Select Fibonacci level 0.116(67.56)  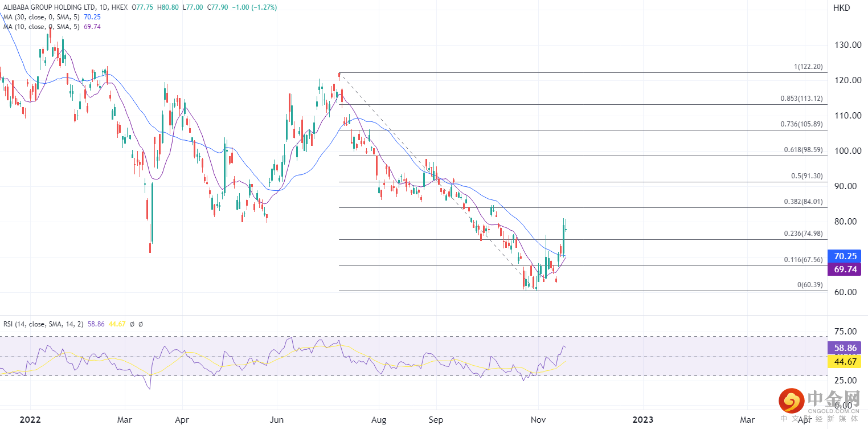coord(803,260)
